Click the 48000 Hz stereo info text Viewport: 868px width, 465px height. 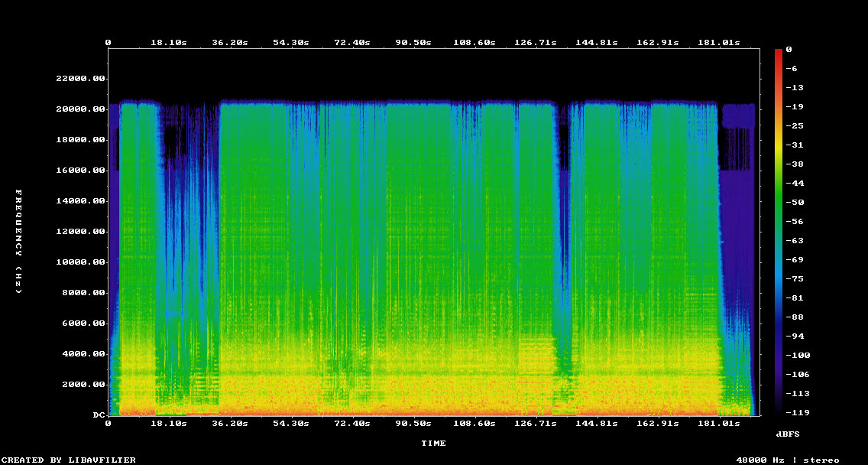788,460
